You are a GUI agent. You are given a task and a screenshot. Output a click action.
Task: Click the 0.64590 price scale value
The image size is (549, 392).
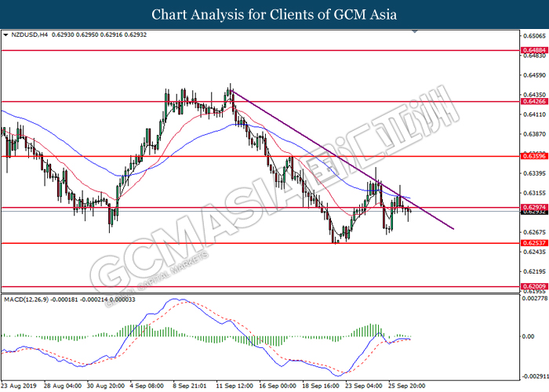(535, 75)
